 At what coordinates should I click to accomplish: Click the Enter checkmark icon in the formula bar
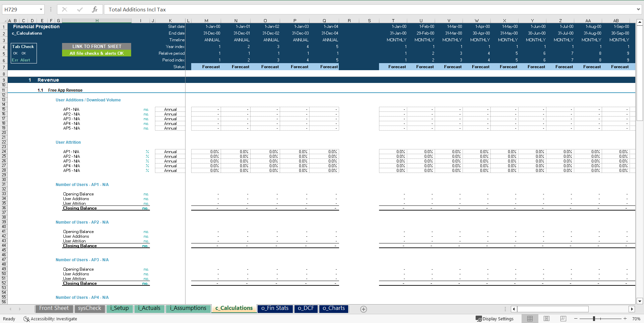[79, 9]
